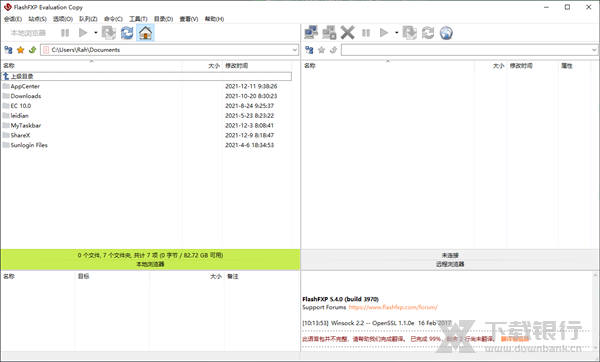600x362 pixels.
Task: Go to home folder in local pane
Action: click(145, 33)
